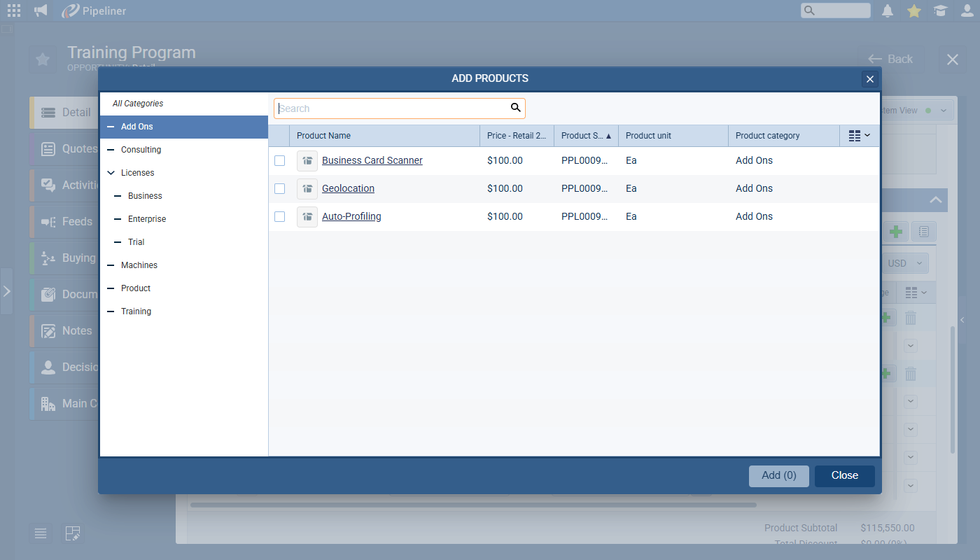The image size is (980, 560).
Task: Open the Business Card Scanner link
Action: 372,161
